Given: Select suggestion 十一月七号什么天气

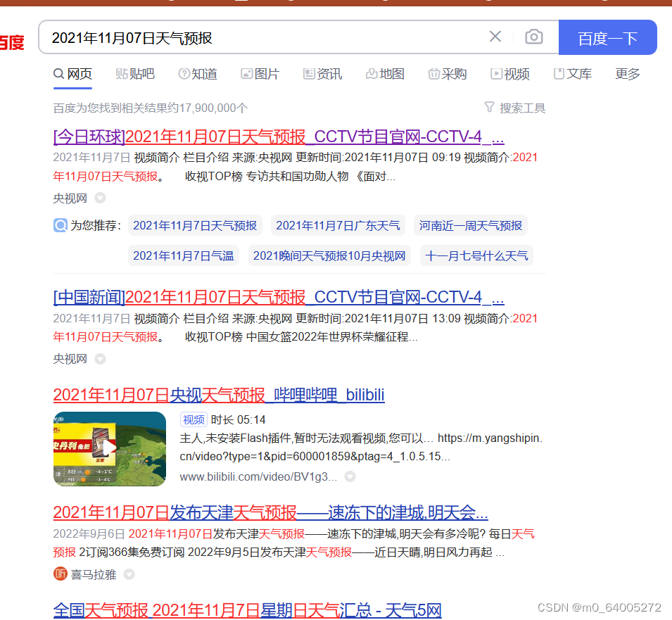Looking at the screenshot, I should pos(476,255).
